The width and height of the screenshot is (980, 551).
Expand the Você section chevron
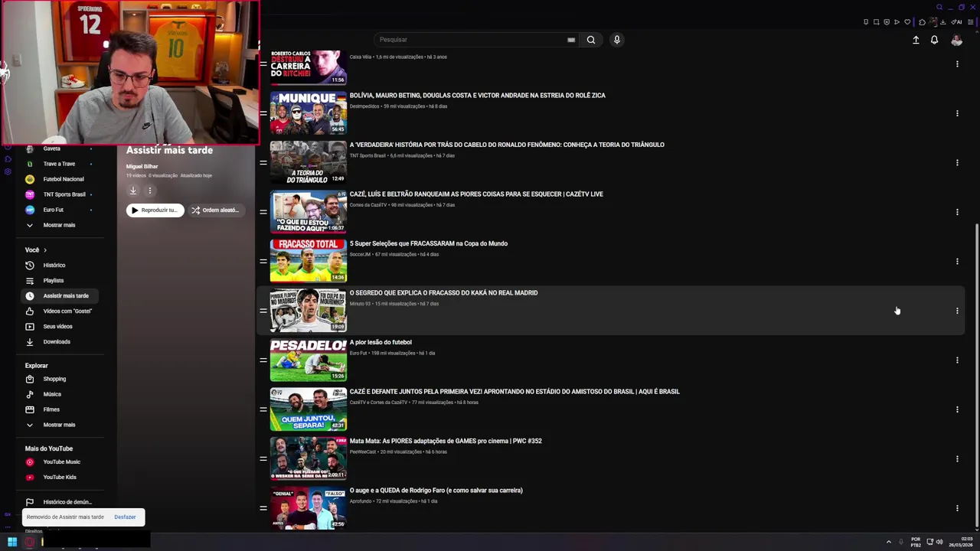45,250
